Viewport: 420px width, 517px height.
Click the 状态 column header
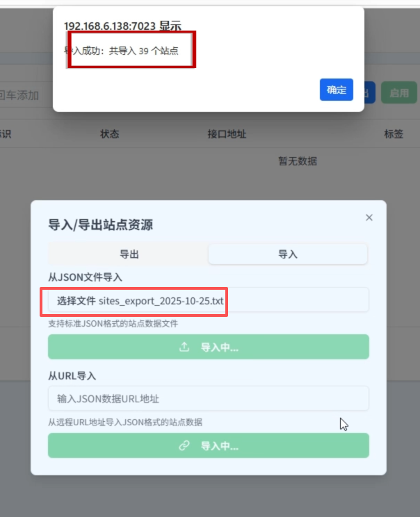pyautogui.click(x=110, y=134)
